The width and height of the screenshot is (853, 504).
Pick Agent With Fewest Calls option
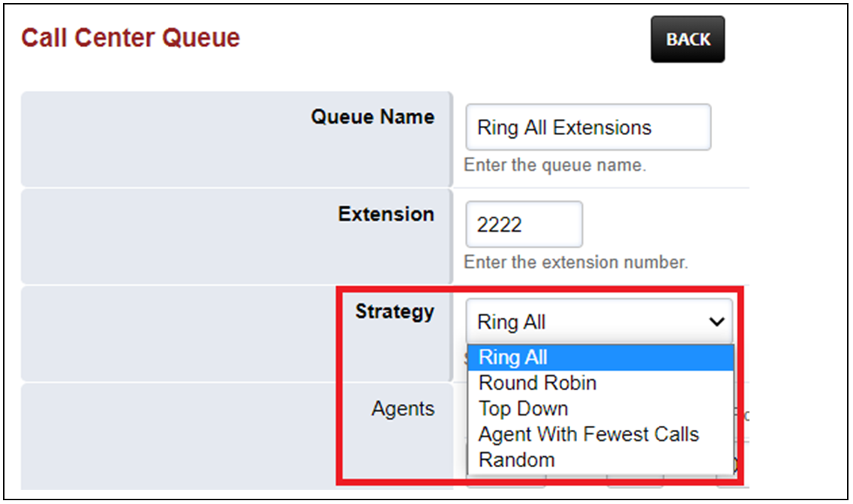[x=588, y=434]
